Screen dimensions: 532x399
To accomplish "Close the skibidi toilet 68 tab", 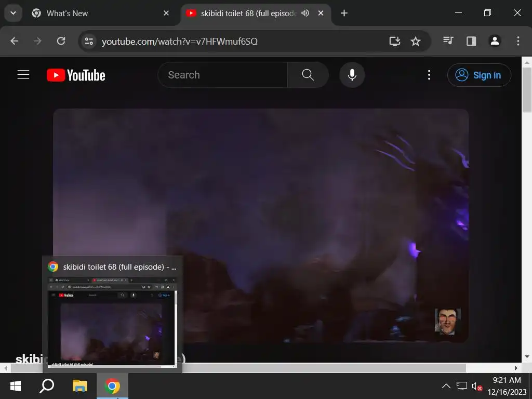I will (x=321, y=13).
